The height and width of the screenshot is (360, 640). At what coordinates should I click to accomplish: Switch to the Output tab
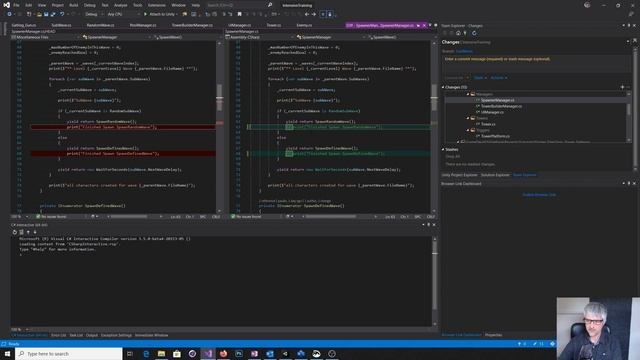tap(92, 335)
